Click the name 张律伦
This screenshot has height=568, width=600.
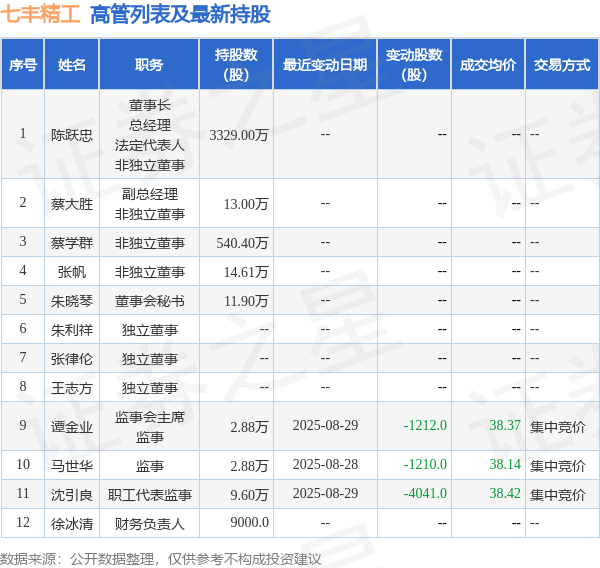72,359
